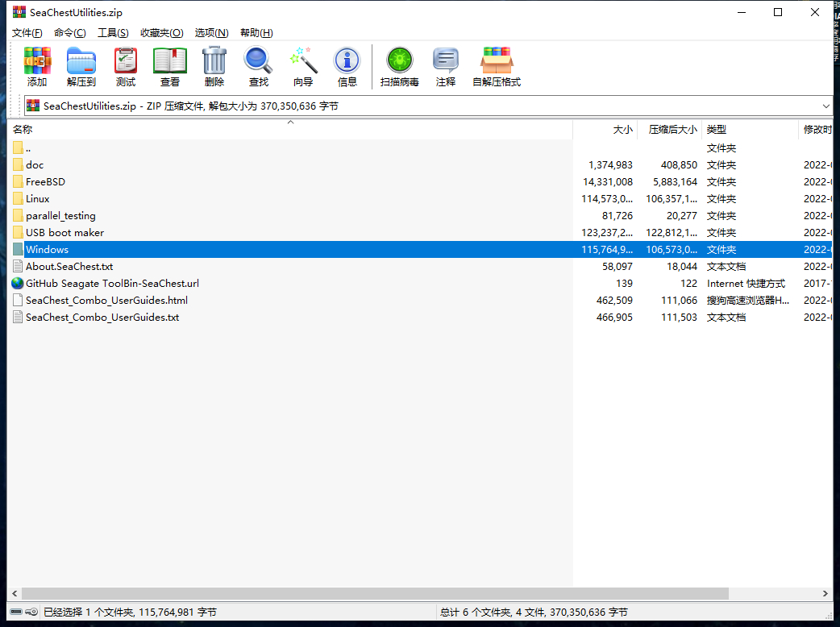The height and width of the screenshot is (627, 840).
Task: Click the horizontal scrollbar left arrow
Action: click(15, 593)
